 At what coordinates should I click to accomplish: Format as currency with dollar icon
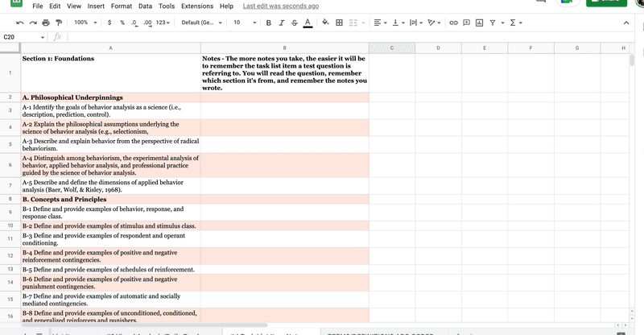click(x=109, y=23)
